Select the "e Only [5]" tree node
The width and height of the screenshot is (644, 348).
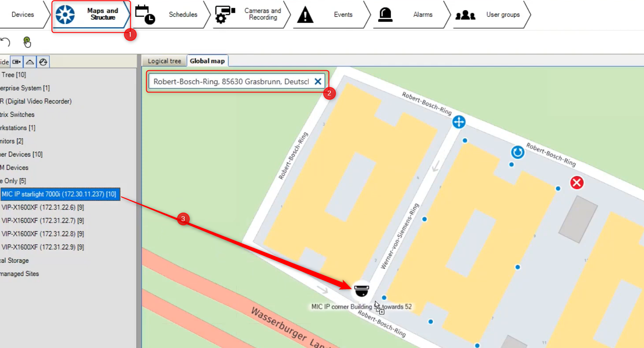(13, 181)
